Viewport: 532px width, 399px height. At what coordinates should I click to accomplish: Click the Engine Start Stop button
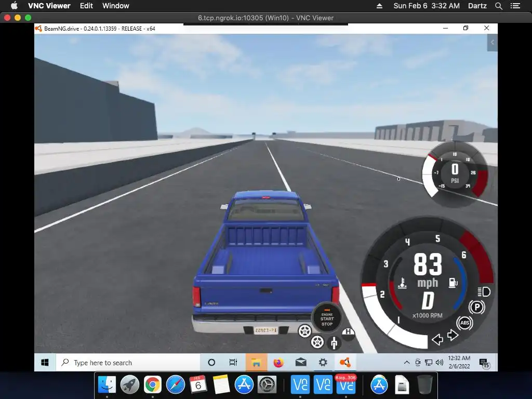pyautogui.click(x=327, y=318)
